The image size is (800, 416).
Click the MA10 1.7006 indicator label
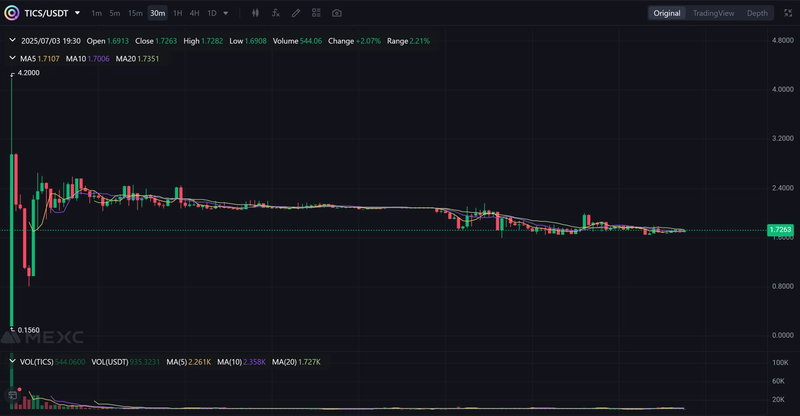[87, 59]
